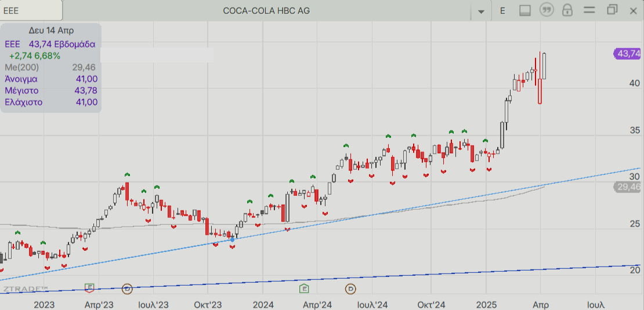Open the chart title dropdown arrow
The height and width of the screenshot is (310, 644).
pyautogui.click(x=481, y=12)
